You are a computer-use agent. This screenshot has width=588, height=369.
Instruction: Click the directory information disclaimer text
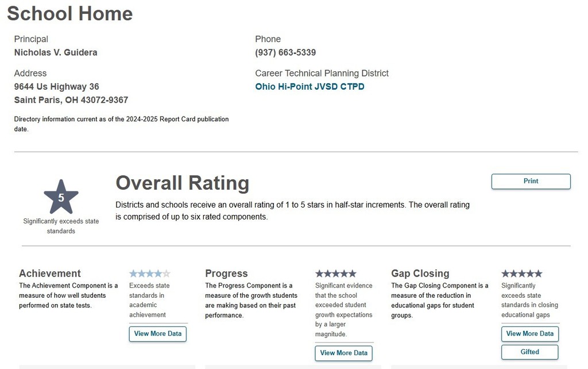point(121,124)
